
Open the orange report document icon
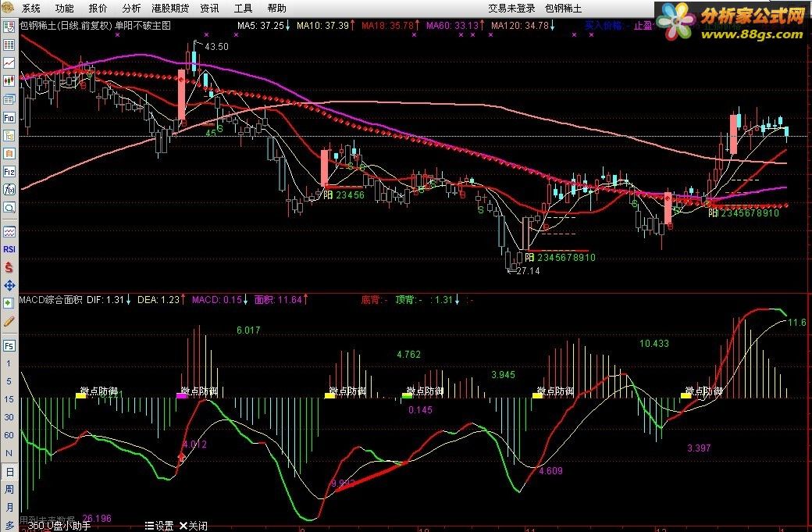(x=9, y=153)
